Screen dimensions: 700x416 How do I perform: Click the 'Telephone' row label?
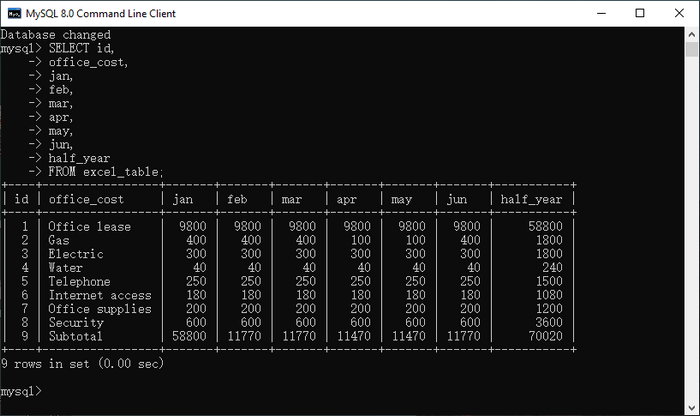(79, 282)
